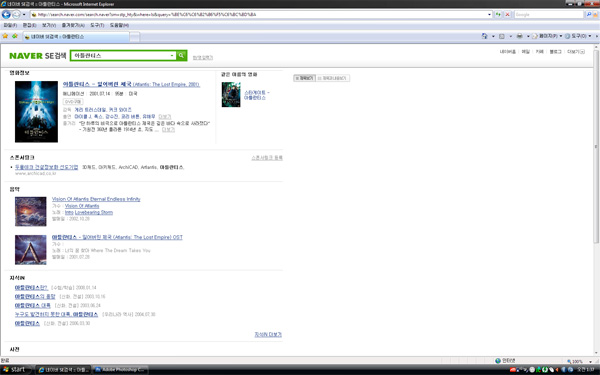600x375 pixels.
Task: Click the Atlantis OST album cover thumbnail
Action: pyautogui.click(x=31, y=249)
